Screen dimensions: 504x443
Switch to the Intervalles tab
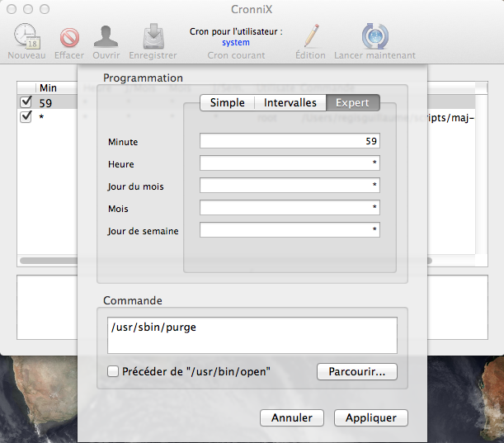tap(290, 103)
